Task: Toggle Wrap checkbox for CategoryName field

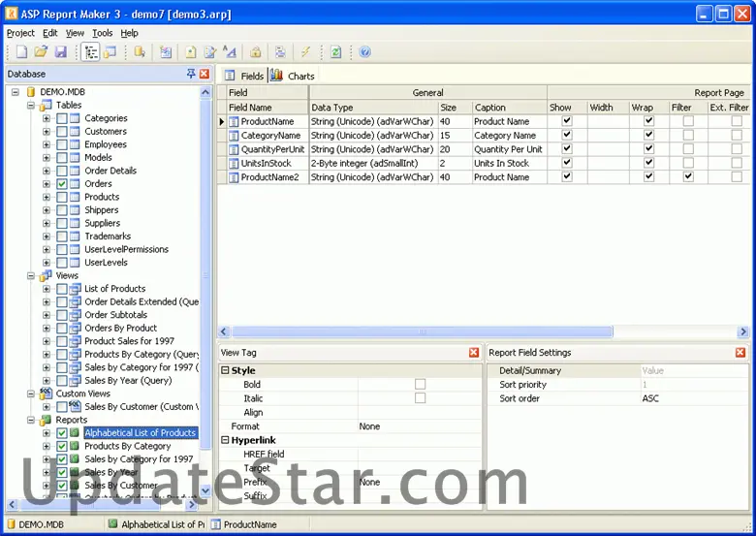Action: [649, 135]
